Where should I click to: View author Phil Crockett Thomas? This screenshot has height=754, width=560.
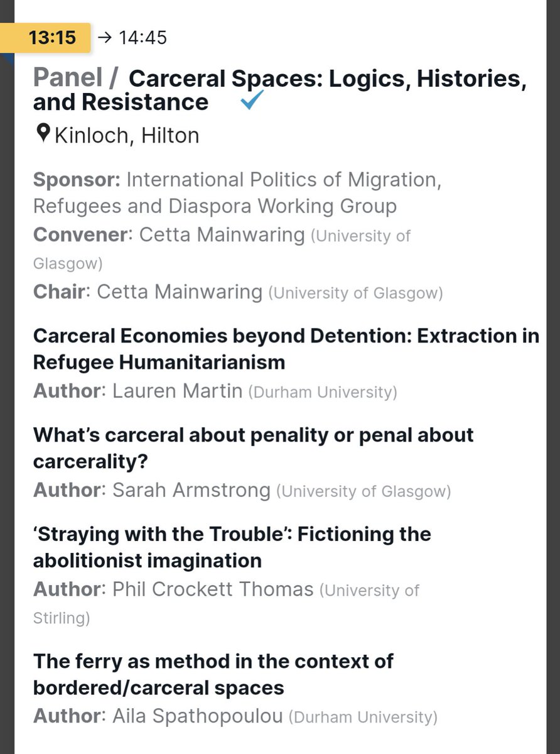pyautogui.click(x=213, y=589)
